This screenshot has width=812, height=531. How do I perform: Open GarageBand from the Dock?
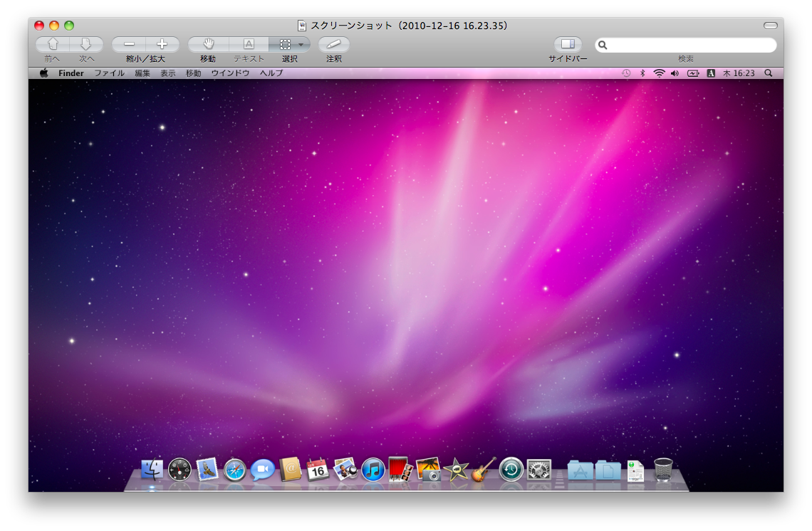[484, 469]
